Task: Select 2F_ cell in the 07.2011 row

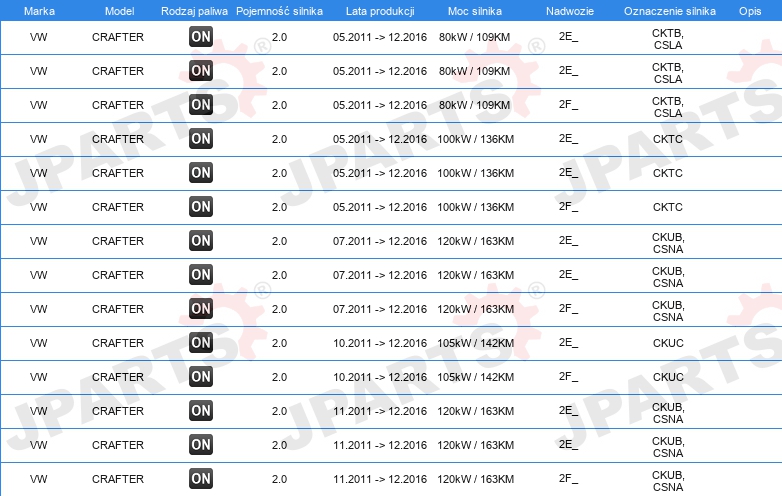Action: click(x=569, y=309)
